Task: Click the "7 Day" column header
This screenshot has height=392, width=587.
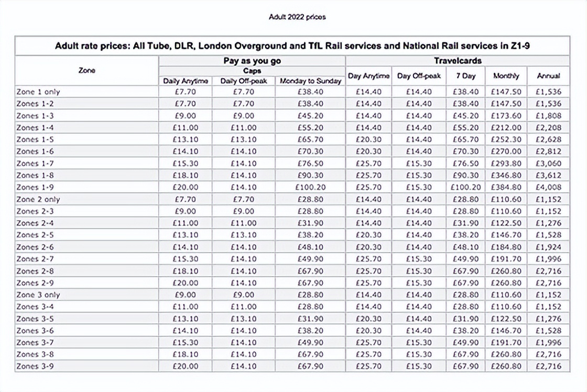Action: tap(466, 76)
